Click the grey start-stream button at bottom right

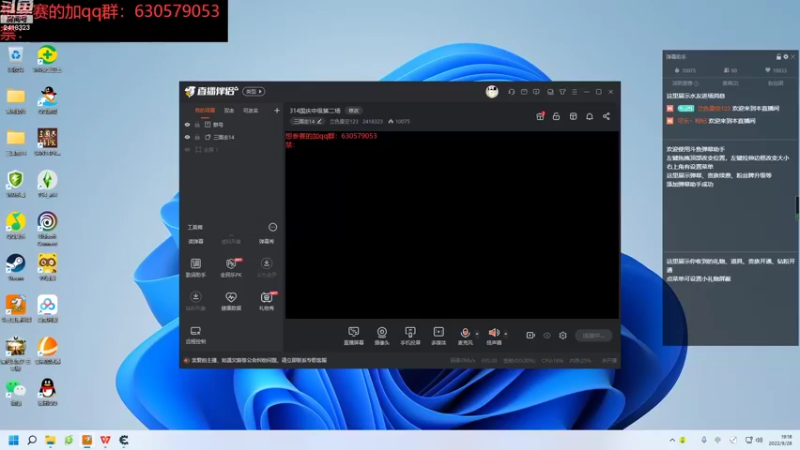click(x=593, y=335)
